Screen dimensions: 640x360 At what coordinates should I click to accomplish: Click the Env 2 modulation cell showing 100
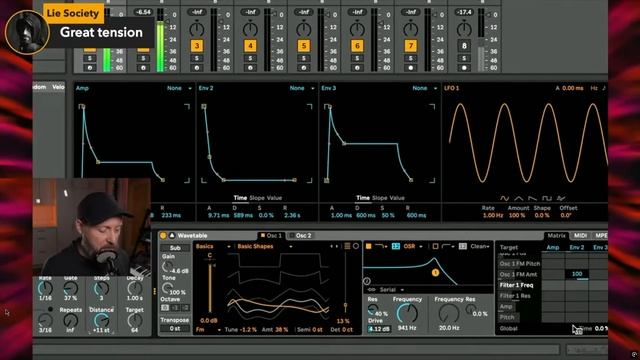577,274
